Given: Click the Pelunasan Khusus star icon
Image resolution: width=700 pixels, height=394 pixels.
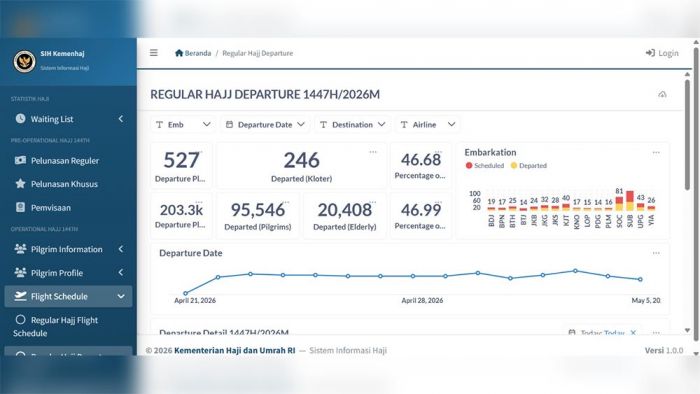Looking at the screenshot, I should [20, 183].
